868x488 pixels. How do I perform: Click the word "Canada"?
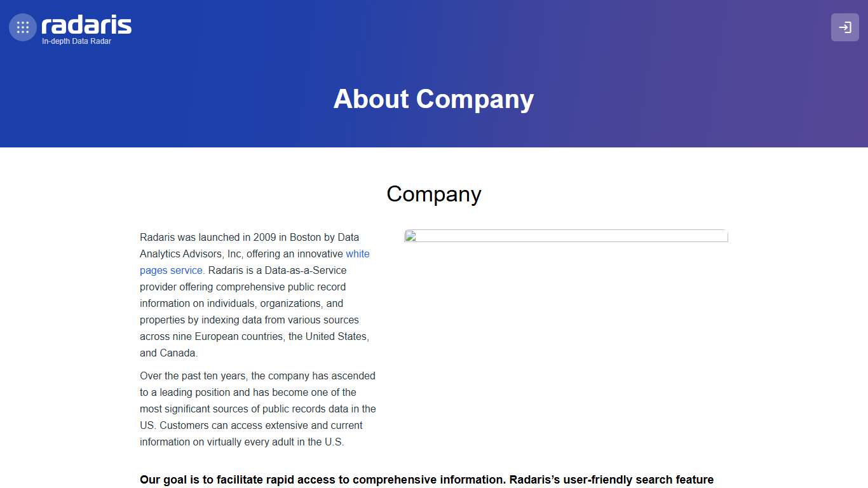coord(177,353)
